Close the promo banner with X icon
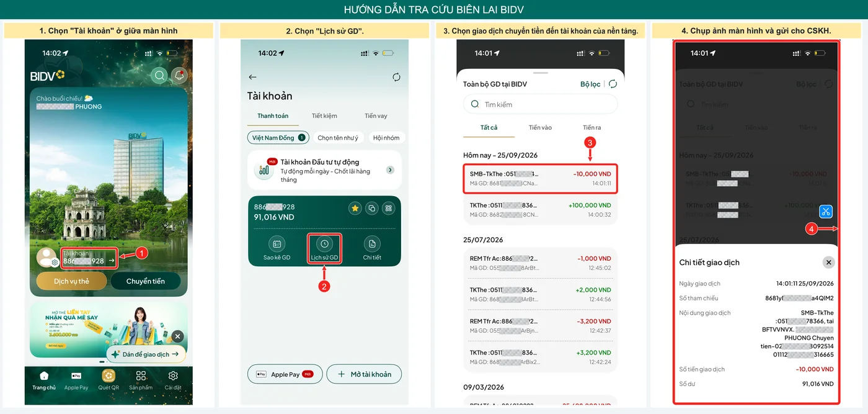The image size is (868, 414). click(x=177, y=336)
